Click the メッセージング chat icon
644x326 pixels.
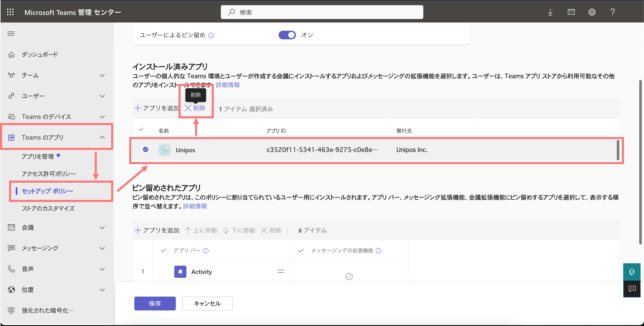pyautogui.click(x=11, y=248)
